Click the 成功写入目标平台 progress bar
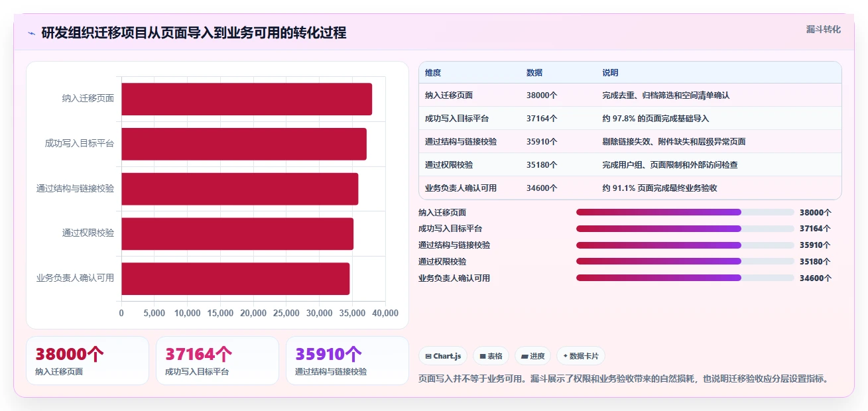868x411 pixels. pyautogui.click(x=685, y=229)
